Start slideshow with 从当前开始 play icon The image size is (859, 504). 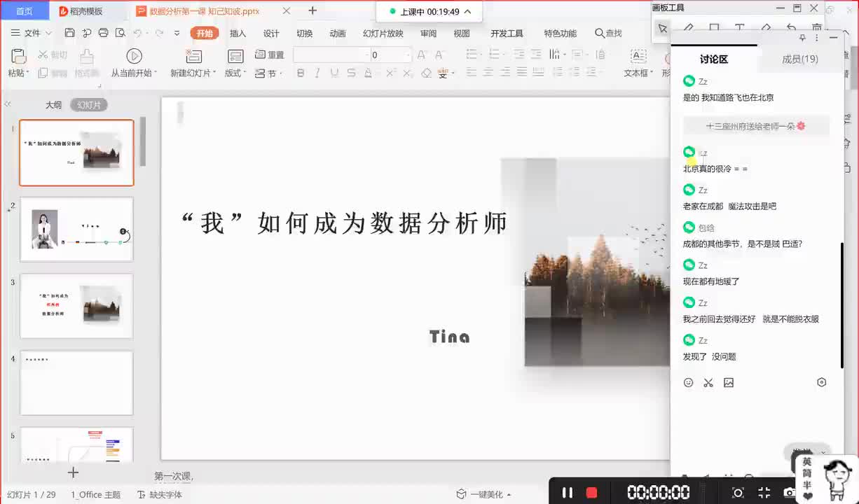coord(134,56)
